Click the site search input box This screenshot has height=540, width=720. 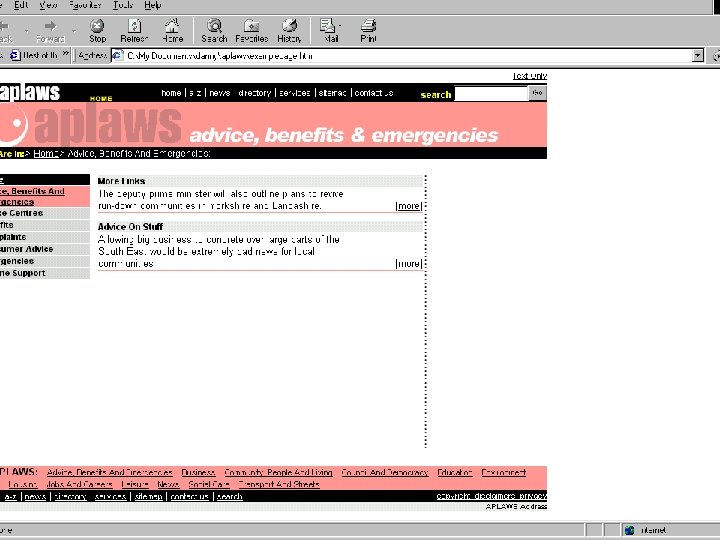491,94
